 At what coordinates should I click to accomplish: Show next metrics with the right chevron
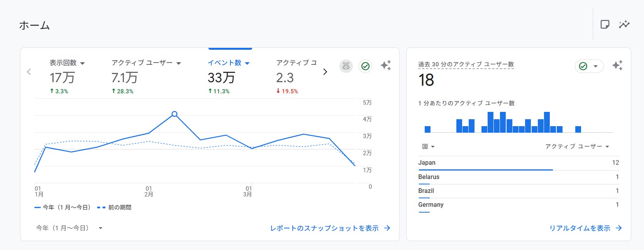(325, 72)
